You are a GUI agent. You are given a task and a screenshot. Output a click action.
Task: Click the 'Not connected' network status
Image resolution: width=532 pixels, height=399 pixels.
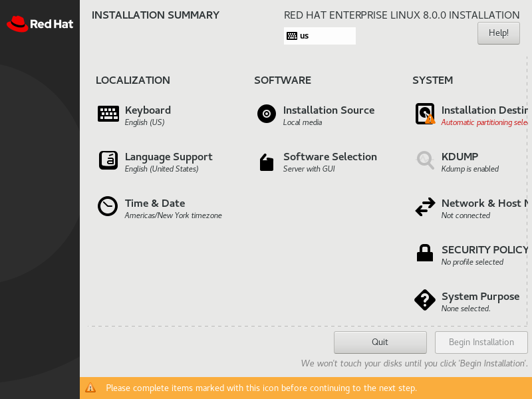click(465, 215)
